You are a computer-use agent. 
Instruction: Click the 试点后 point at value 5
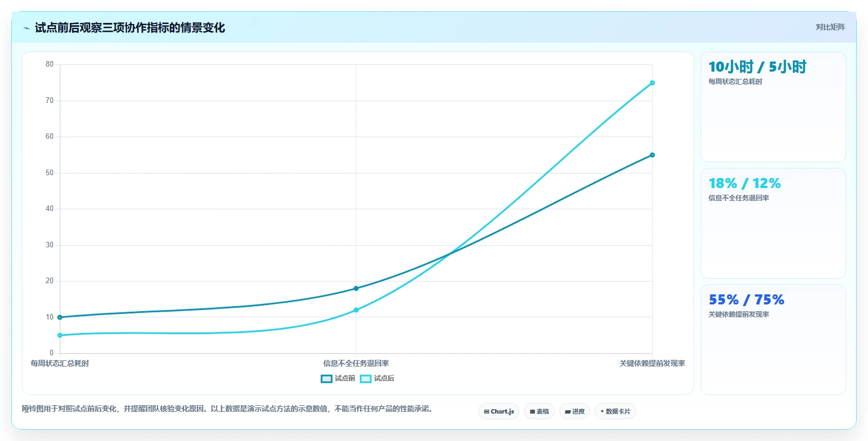60,335
